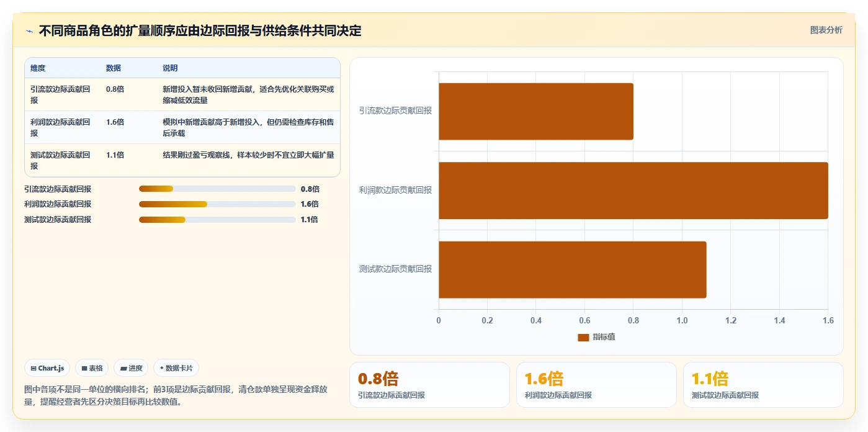Select the Chart.js tag chip
The width and height of the screenshot is (868, 432).
pos(48,368)
